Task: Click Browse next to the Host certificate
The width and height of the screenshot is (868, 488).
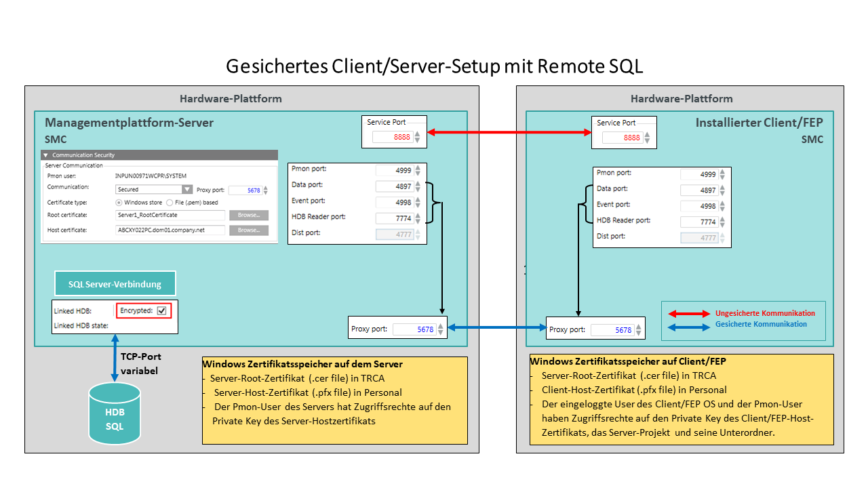Action: click(x=249, y=230)
